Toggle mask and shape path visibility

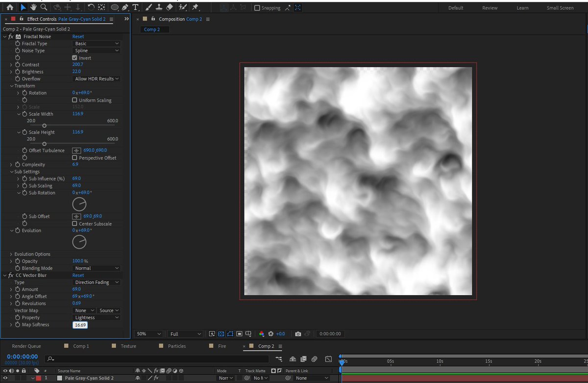230,334
